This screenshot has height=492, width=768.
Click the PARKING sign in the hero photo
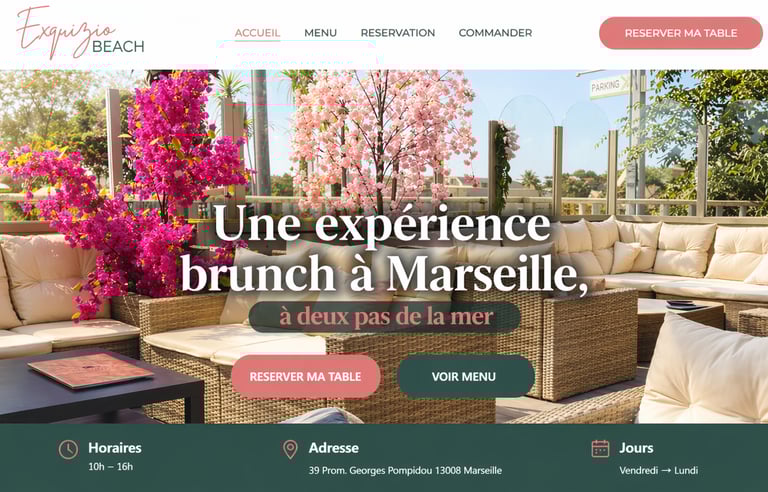pyautogui.click(x=609, y=86)
